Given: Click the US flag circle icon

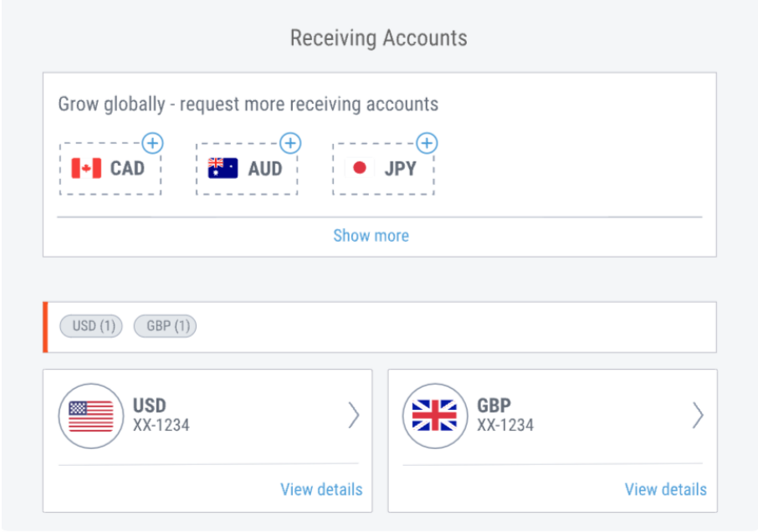Looking at the screenshot, I should 91,416.
